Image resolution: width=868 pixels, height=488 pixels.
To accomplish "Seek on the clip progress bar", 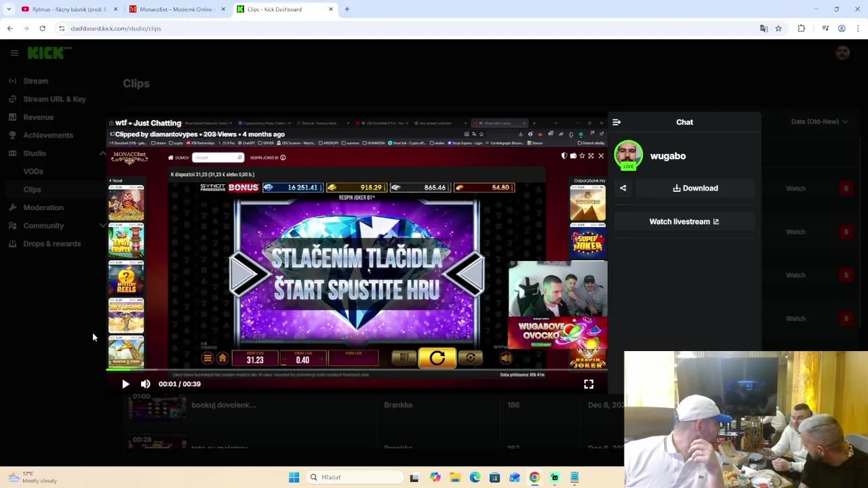I will pos(357,370).
